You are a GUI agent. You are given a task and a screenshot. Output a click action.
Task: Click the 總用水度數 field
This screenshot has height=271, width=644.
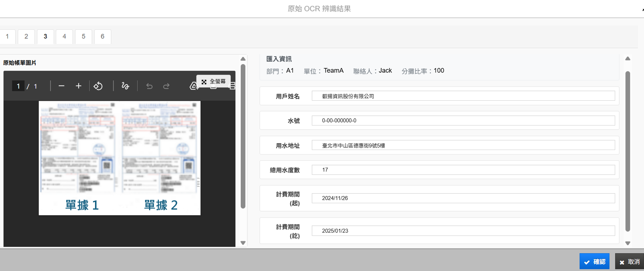(463, 170)
